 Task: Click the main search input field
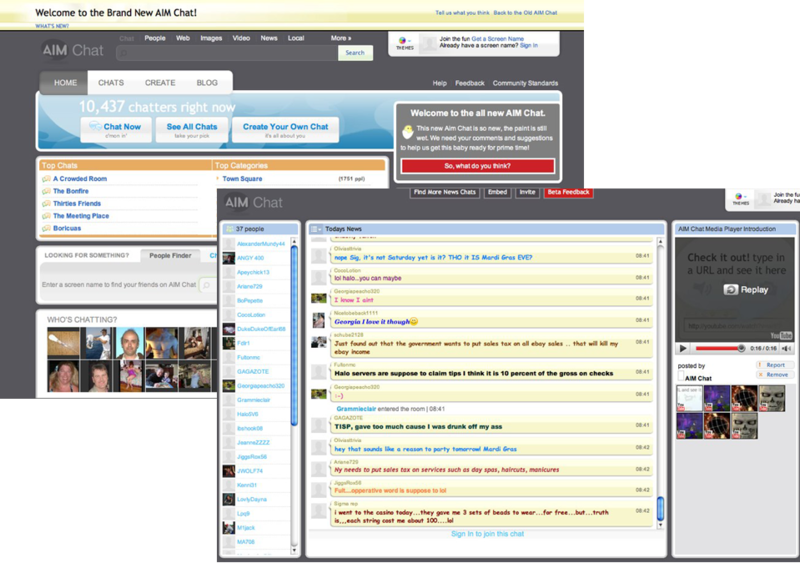point(227,53)
